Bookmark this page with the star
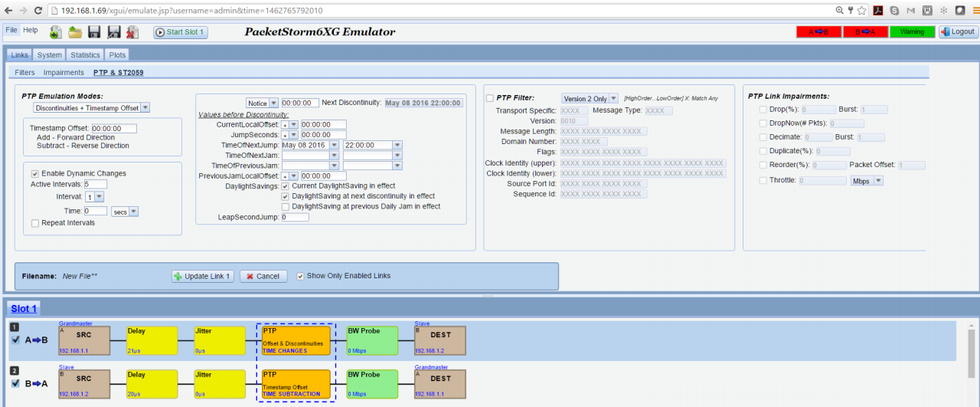 click(862, 11)
